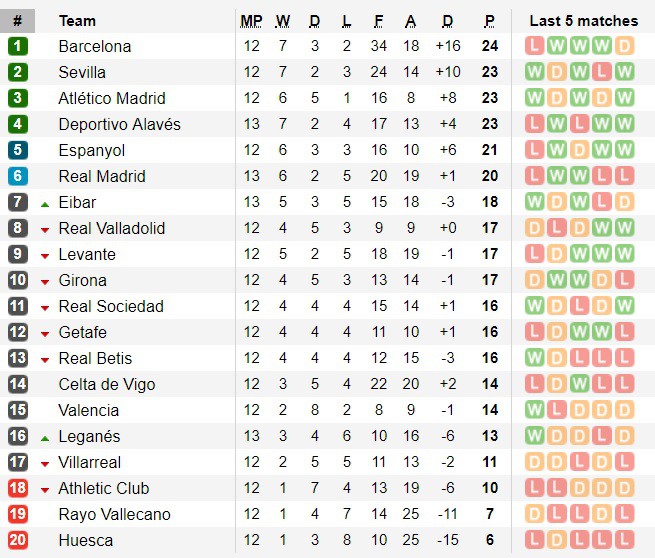Image resolution: width=655 pixels, height=558 pixels.
Task: Open the Atlético Madrid team link
Action: click(112, 98)
